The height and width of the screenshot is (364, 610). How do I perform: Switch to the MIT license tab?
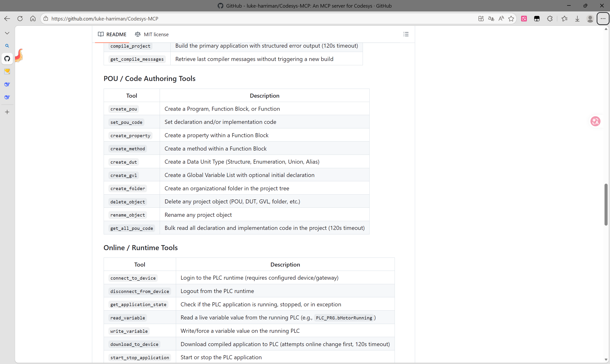[x=152, y=34]
